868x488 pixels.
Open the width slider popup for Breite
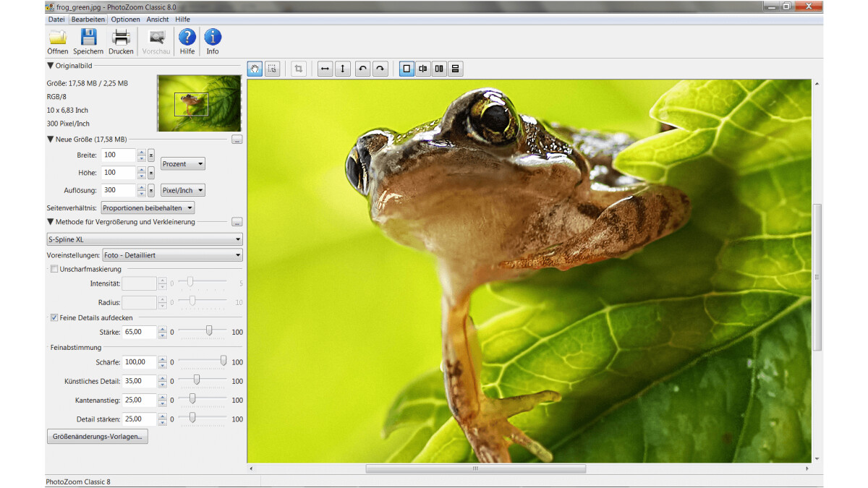coord(151,155)
